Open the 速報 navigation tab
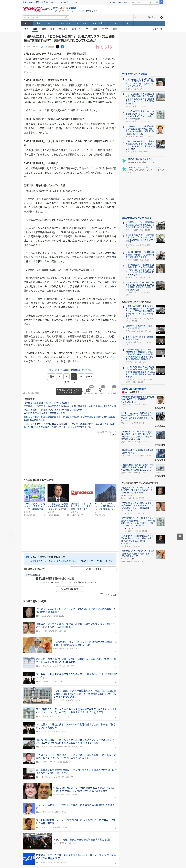This screenshot has height=868, width=186. [x=38, y=24]
